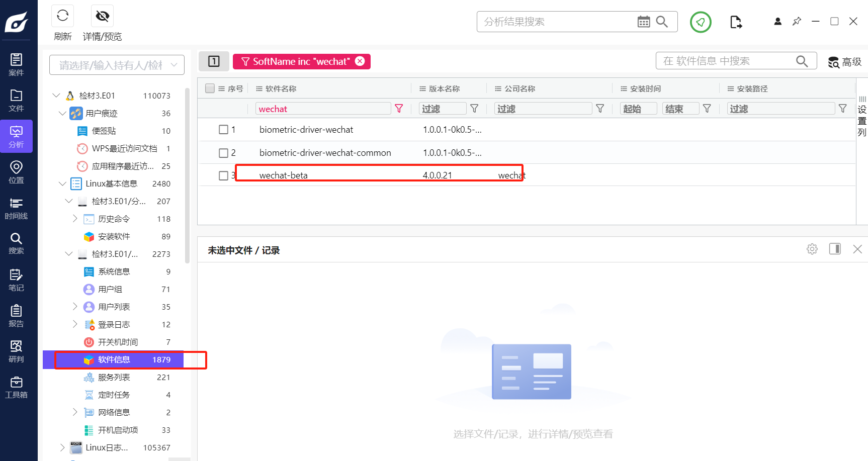Screen dimensions: 868x461
Task: Collapse the 检材3.E01/... node with 2273 items
Action: pyautogui.click(x=69, y=254)
